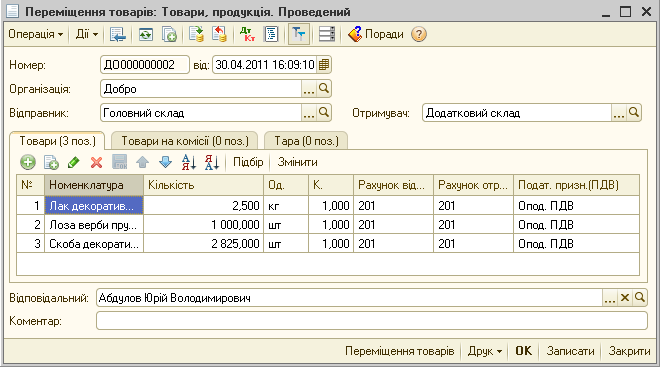The height and width of the screenshot is (367, 660).
Task: Move row up with arrow icon
Action: tap(142, 162)
